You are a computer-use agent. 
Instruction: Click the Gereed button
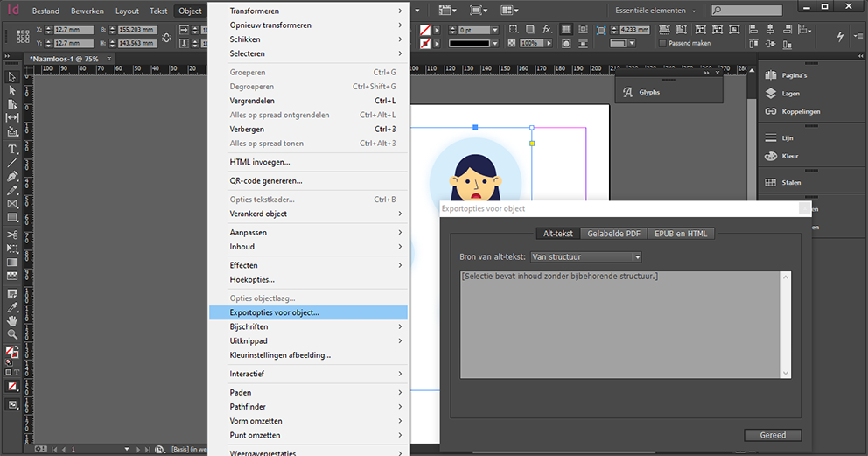point(772,435)
